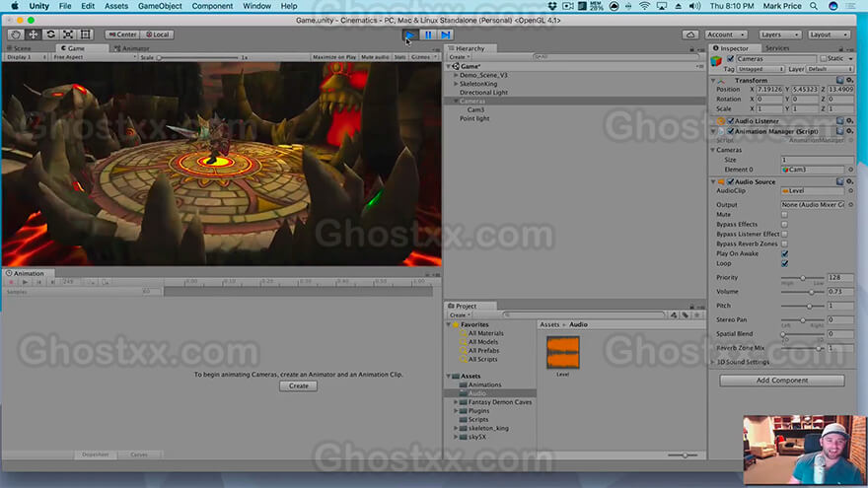The width and height of the screenshot is (868, 488).
Task: Toggle Audio Listener enabled checkbox
Action: point(730,121)
